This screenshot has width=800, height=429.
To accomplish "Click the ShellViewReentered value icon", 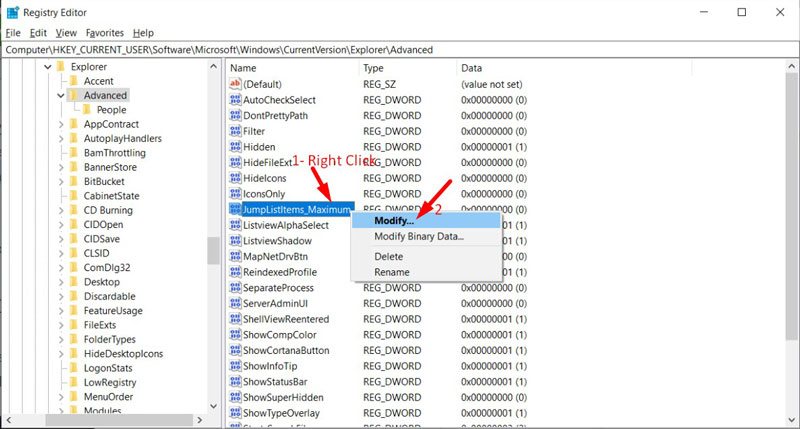I will [235, 319].
